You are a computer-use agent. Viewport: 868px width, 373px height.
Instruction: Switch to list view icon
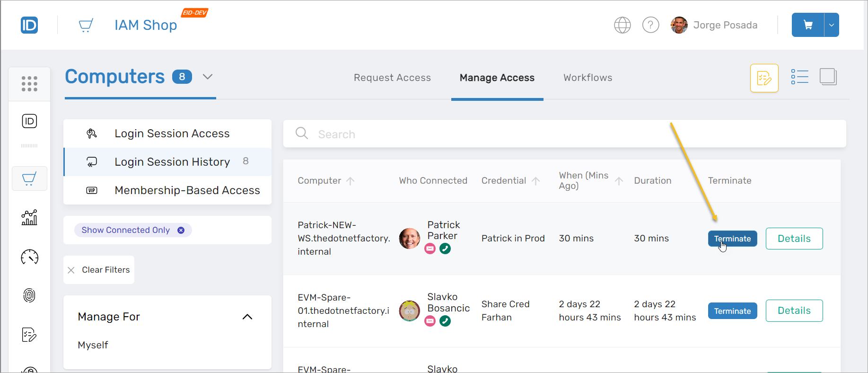point(799,77)
